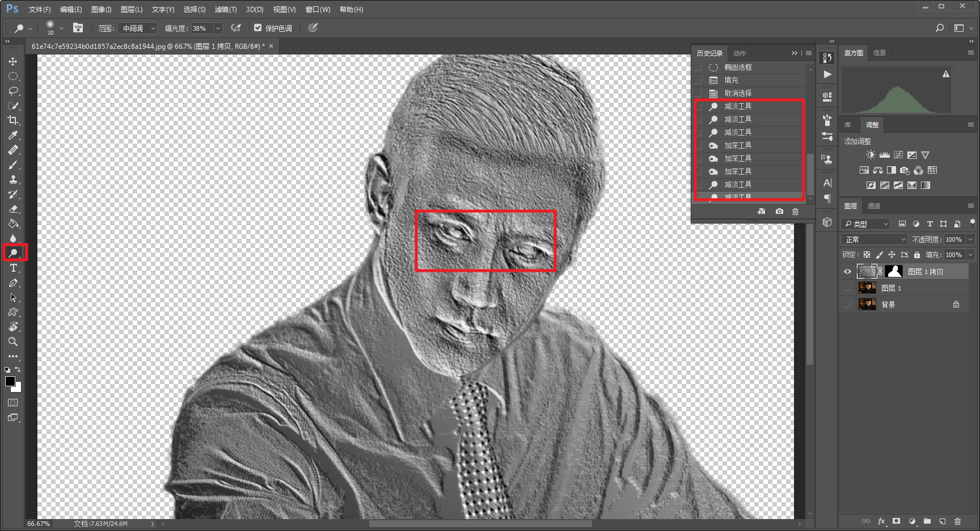Click the background color swatch
The image size is (980, 531).
[18, 389]
